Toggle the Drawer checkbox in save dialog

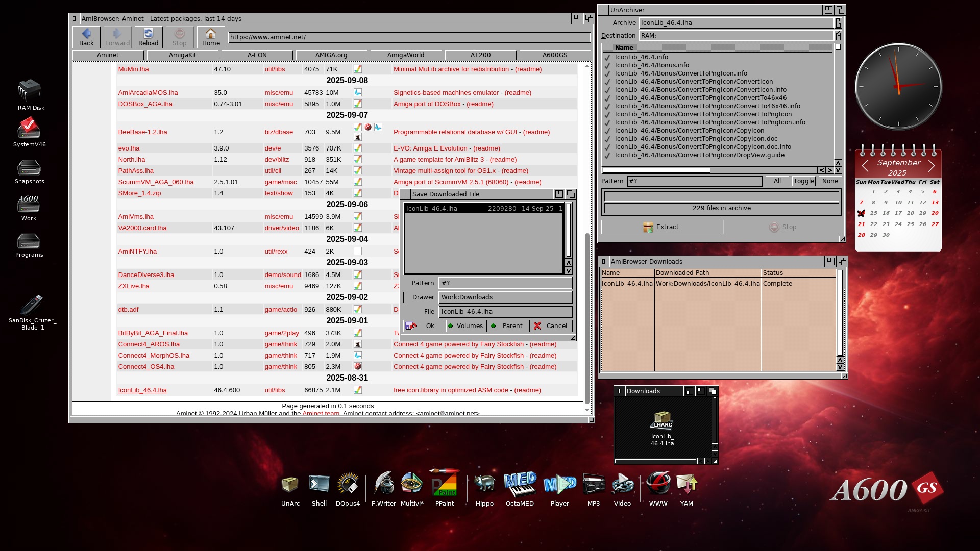tap(406, 297)
